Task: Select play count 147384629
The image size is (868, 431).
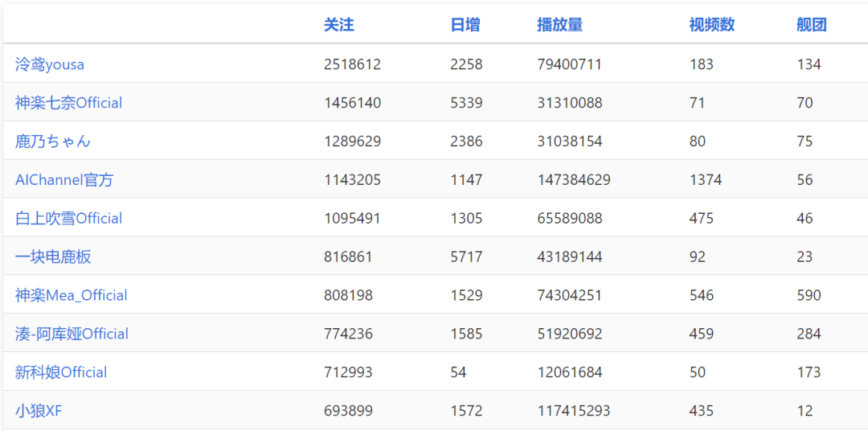Action: (x=574, y=180)
